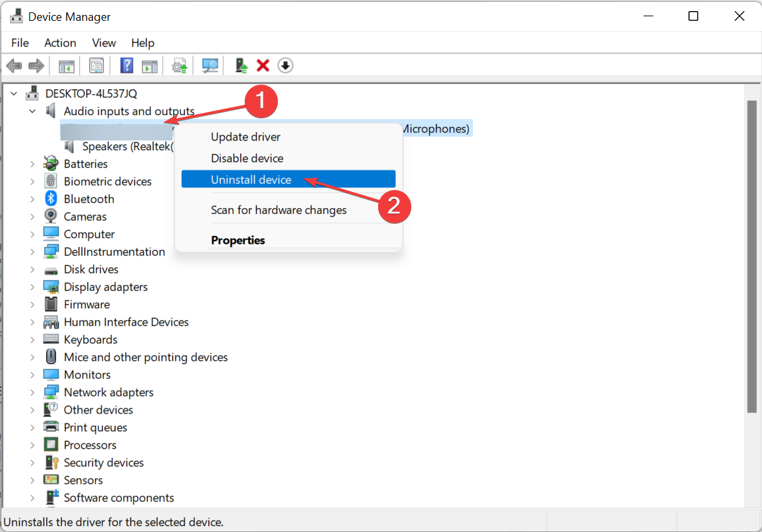Click the Batteries category icon
Viewport: 762px width, 532px height.
[51, 164]
